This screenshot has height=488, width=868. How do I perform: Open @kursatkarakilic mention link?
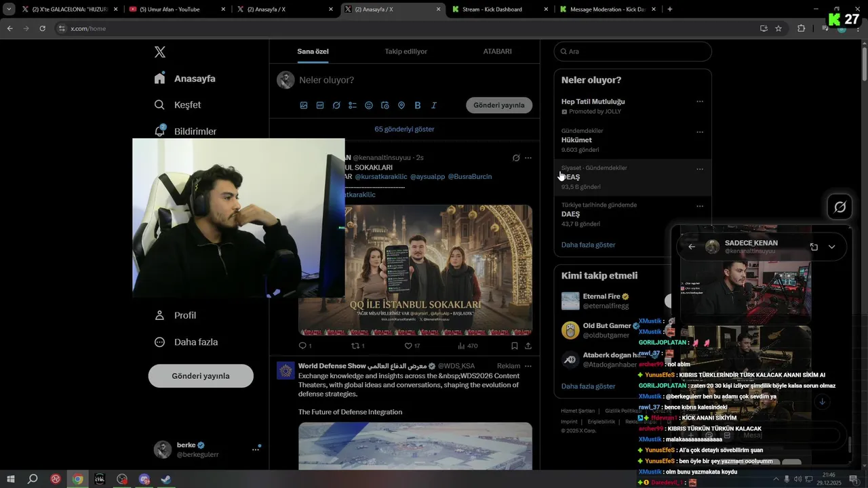[x=380, y=176]
